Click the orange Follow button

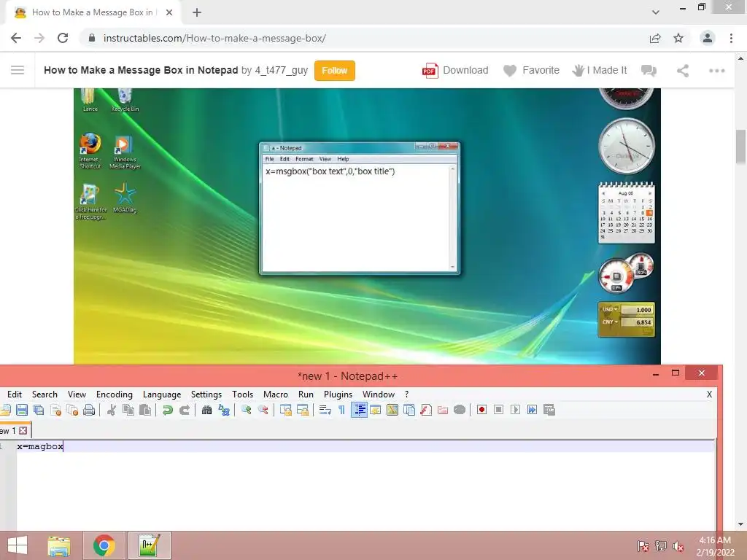tap(334, 71)
